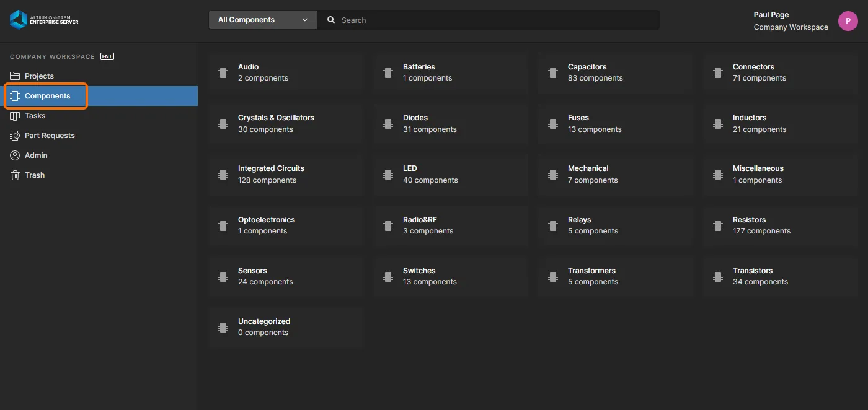The height and width of the screenshot is (410, 868).
Task: Click the chip icon for Integrated Circuits
Action: point(223,175)
